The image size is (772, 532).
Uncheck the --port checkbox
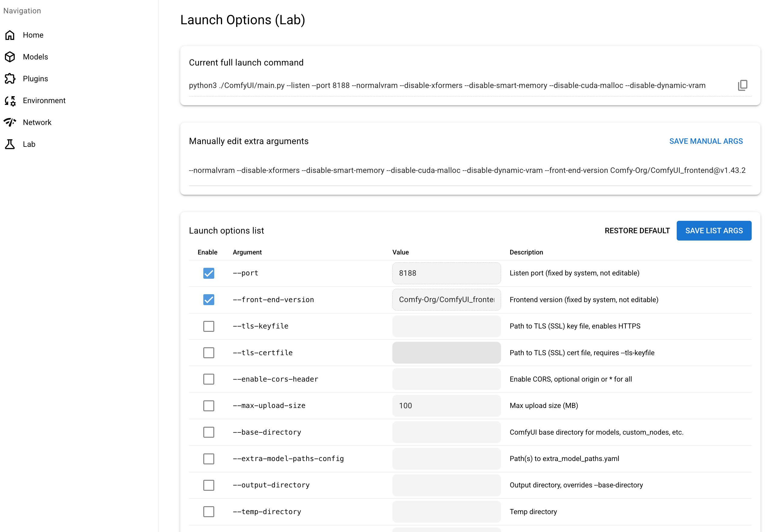point(209,273)
